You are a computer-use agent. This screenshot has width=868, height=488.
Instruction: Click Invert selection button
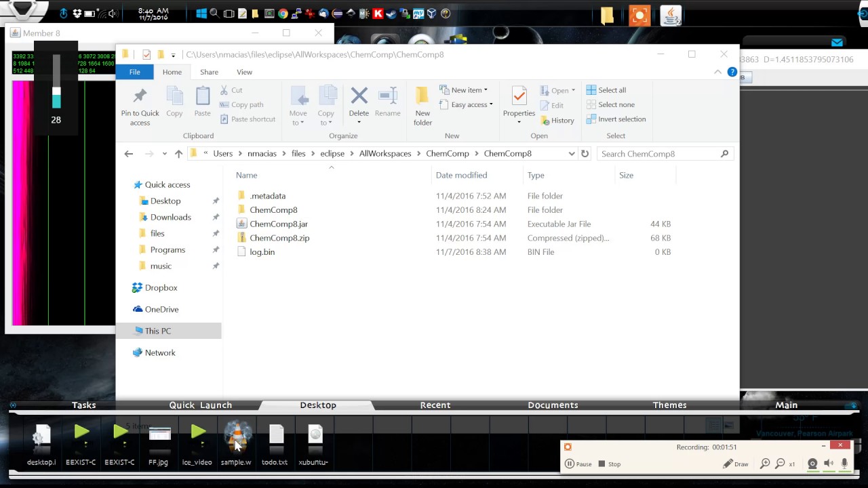(615, 119)
